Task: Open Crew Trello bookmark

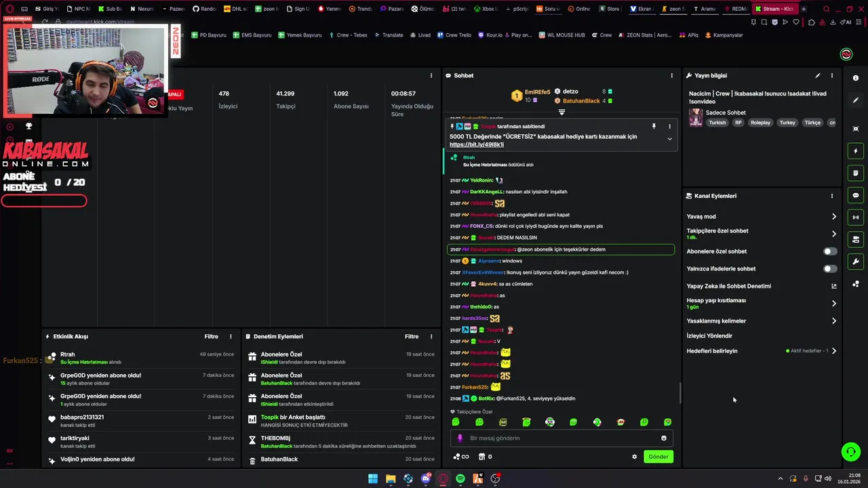Action: (x=454, y=35)
